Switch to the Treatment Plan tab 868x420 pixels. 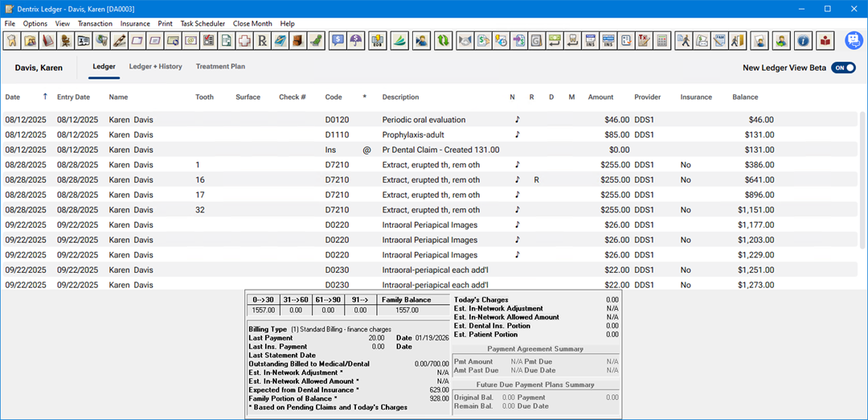point(220,67)
